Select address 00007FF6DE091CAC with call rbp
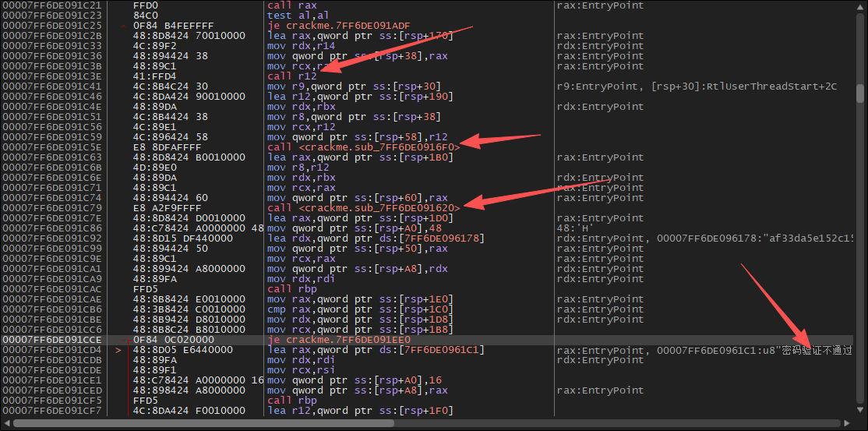The height and width of the screenshot is (431, 868). point(51,288)
